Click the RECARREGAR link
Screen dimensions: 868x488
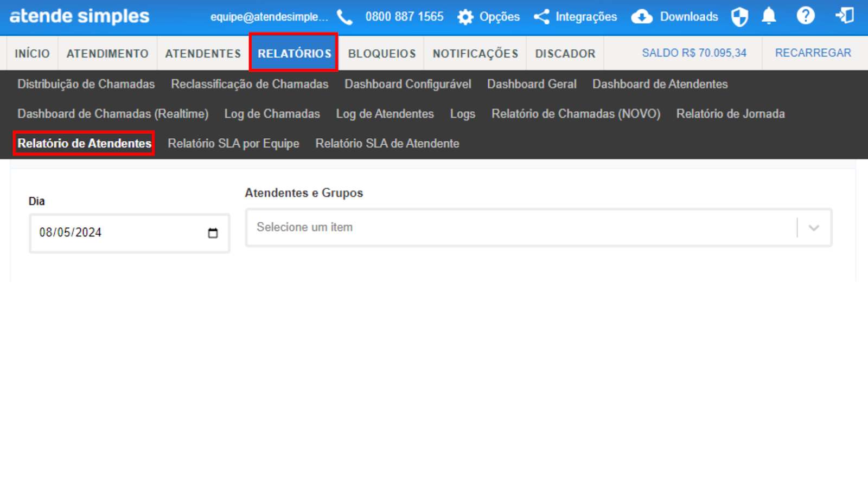[813, 53]
